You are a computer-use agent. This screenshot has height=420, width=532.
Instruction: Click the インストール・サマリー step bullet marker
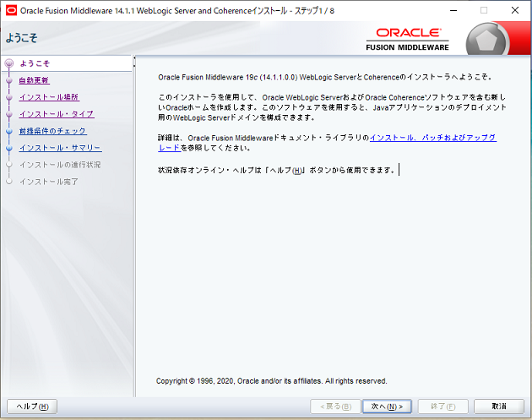click(9, 148)
